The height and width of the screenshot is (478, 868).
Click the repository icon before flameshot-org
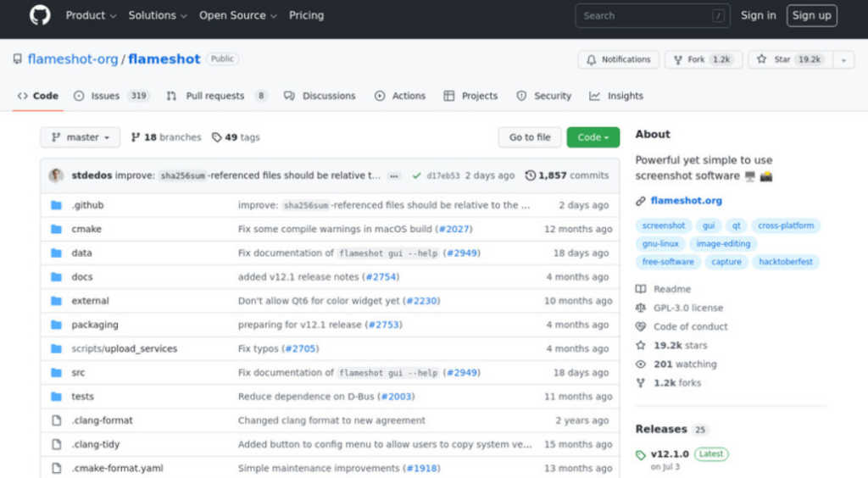click(18, 59)
